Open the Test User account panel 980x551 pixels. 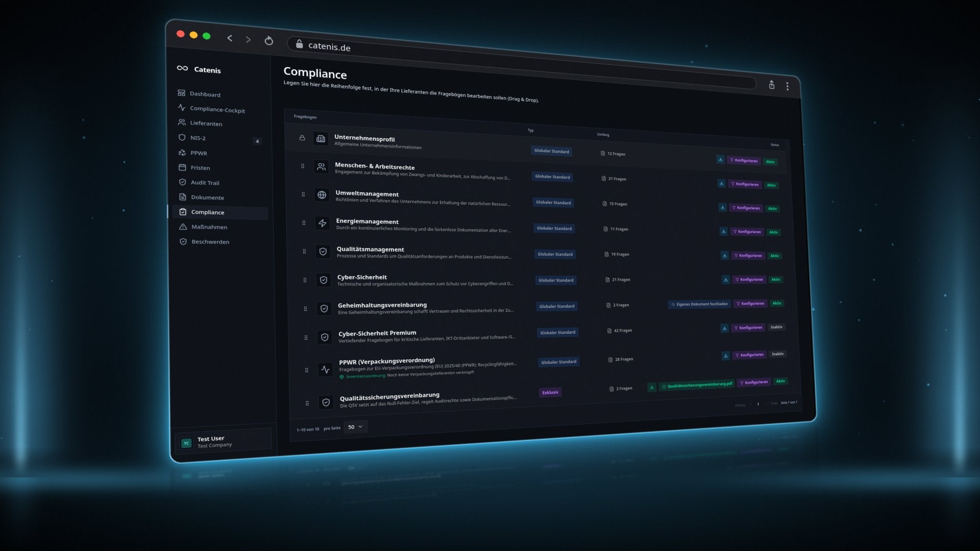(x=223, y=442)
